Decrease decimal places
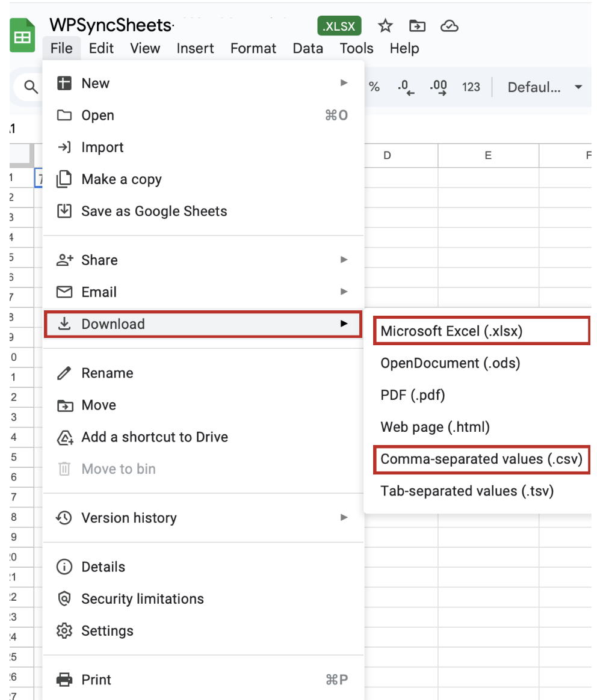597x700 pixels. point(406,87)
